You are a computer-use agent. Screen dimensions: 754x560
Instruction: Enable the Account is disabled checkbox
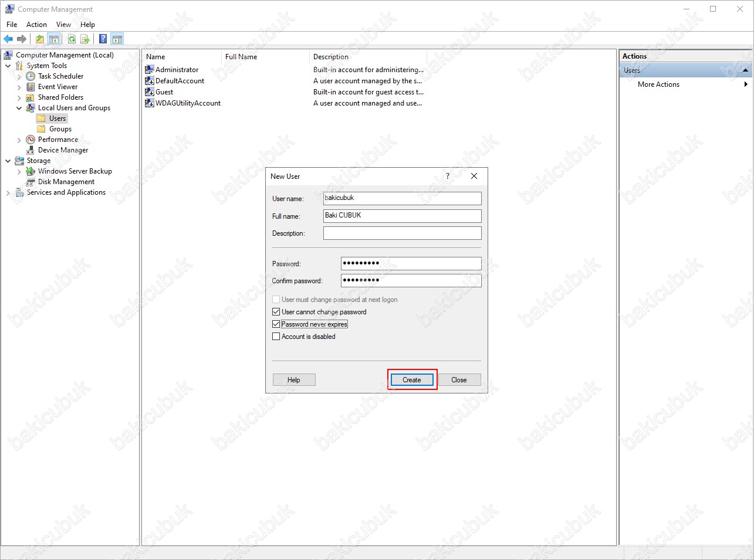point(276,337)
